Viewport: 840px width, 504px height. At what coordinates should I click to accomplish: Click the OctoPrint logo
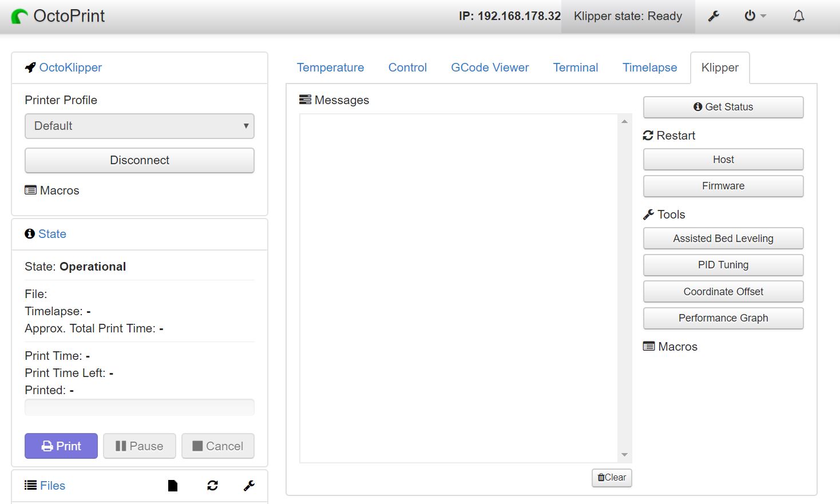click(x=58, y=16)
